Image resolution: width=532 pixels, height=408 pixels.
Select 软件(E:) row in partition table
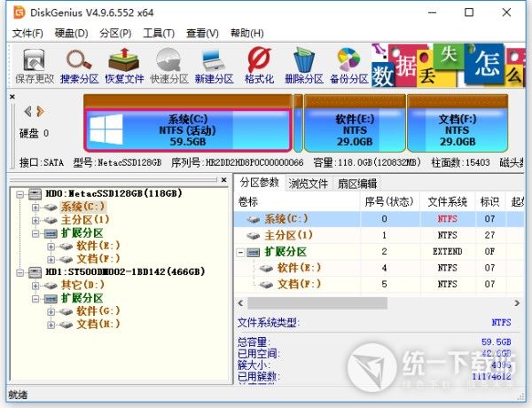[379, 268]
